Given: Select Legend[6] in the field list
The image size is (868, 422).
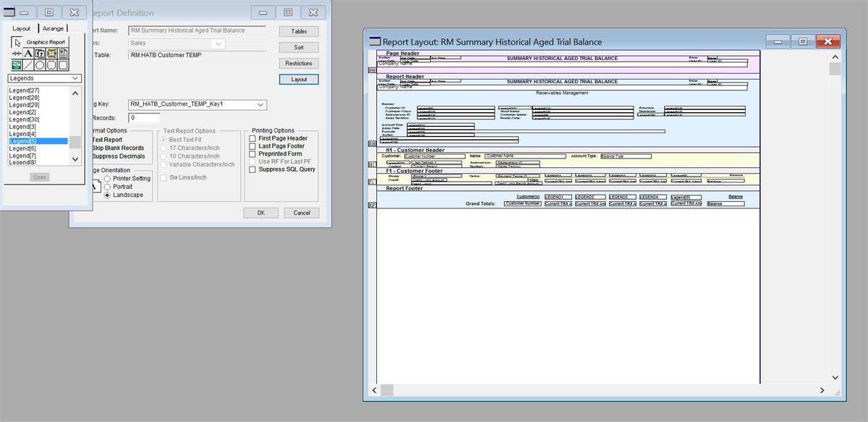Looking at the screenshot, I should click(x=22, y=148).
